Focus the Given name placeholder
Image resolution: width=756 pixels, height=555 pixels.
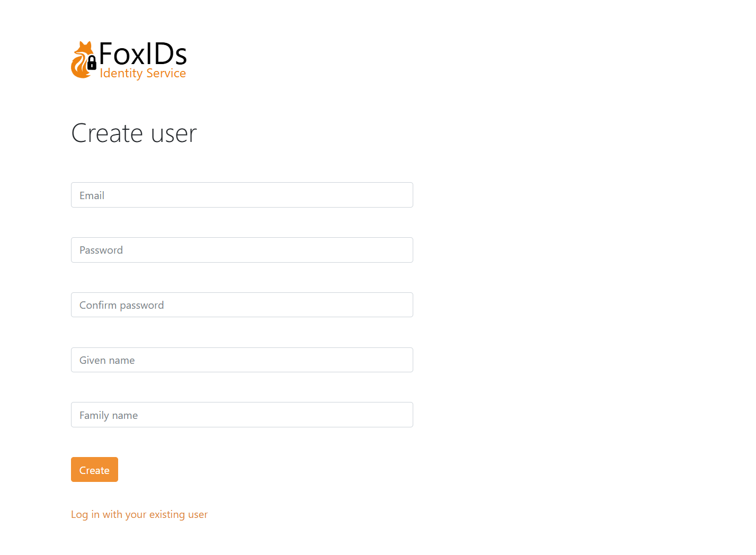tap(107, 360)
